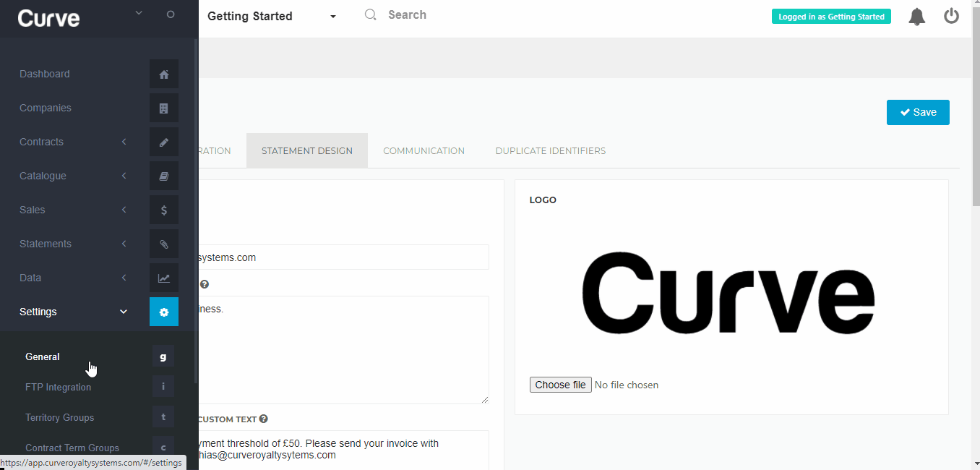The image size is (980, 470).
Task: Click the 'No file chosen' text
Action: click(627, 385)
